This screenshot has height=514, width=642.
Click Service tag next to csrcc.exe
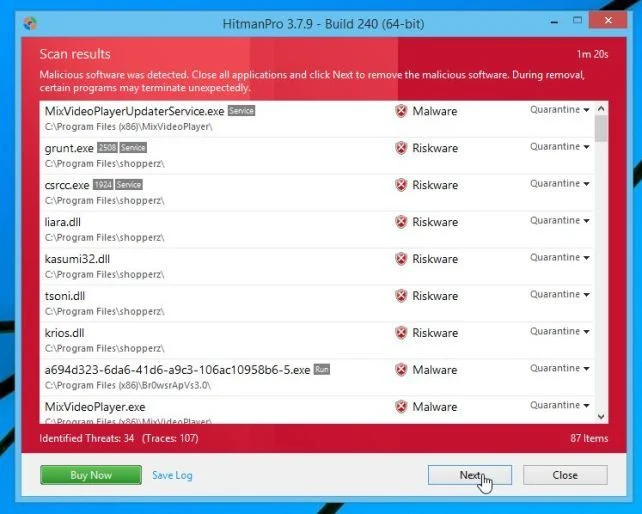pos(129,184)
